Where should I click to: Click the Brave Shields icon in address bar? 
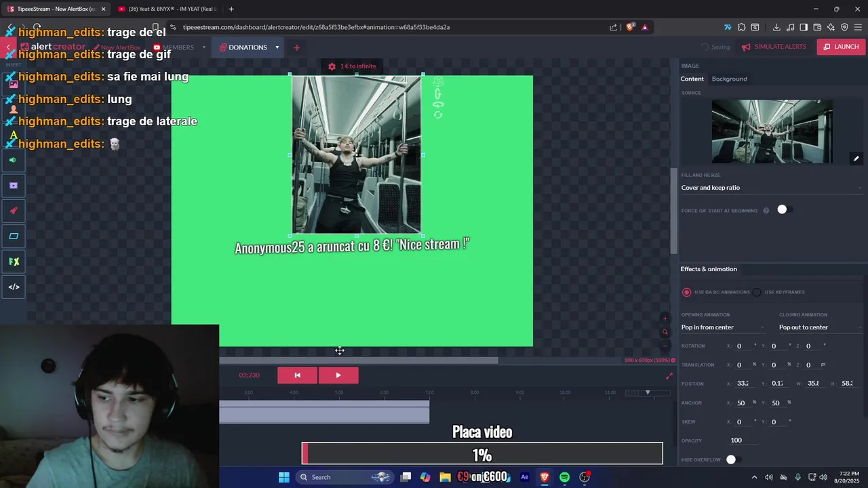coord(630,27)
